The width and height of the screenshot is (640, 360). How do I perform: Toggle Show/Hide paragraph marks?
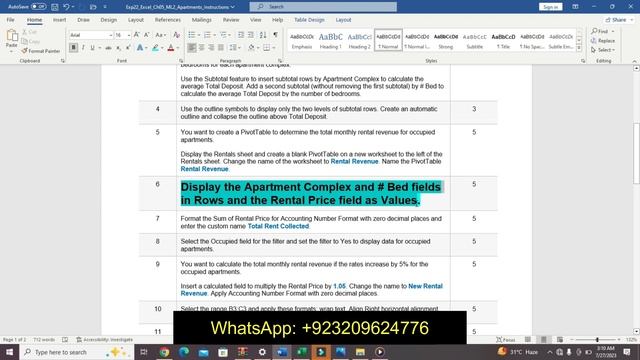276,35
